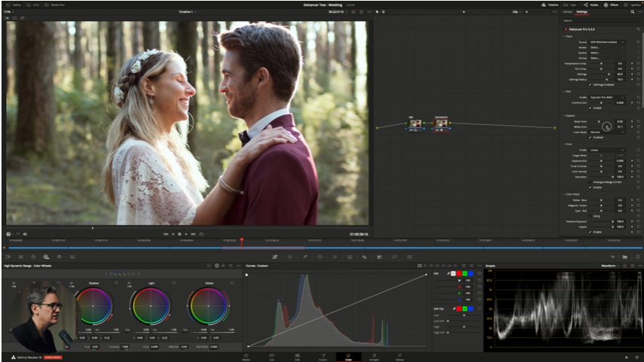644x362 pixels.
Task: Toggle the Defringe Enabled checkbox
Action: coord(590,84)
